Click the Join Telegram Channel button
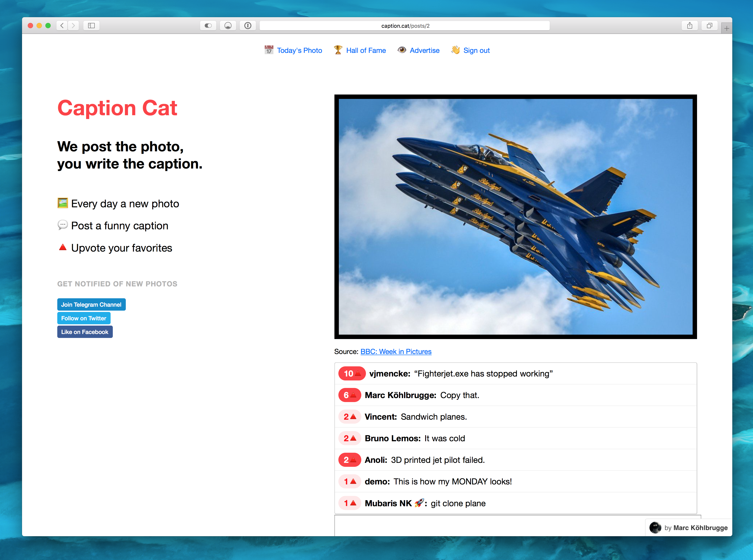Screen dimensions: 753x560 click(x=91, y=304)
